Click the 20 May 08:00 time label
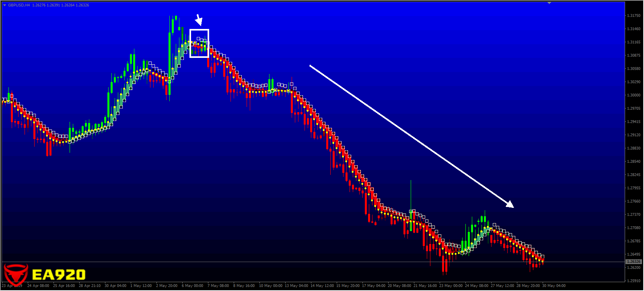 [399, 286]
